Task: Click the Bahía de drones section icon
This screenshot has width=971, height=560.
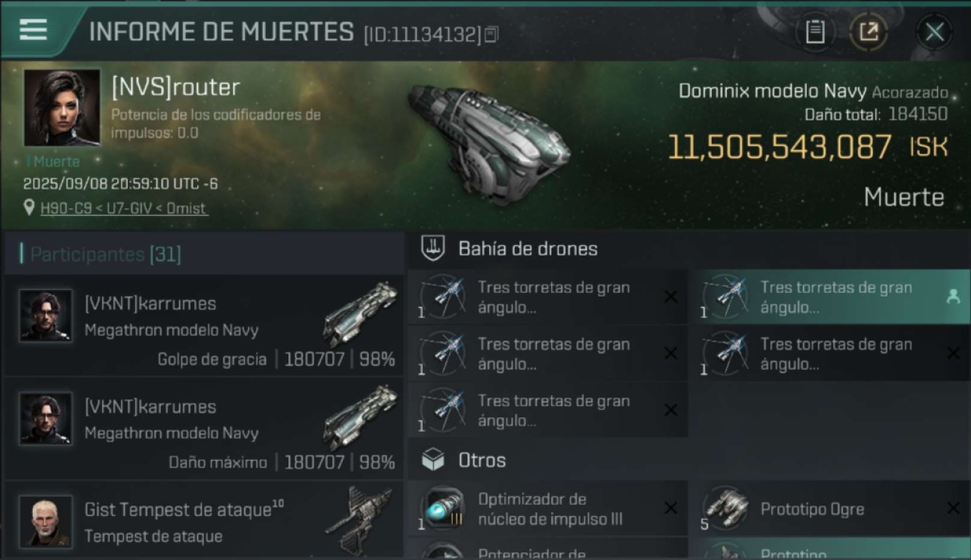Action: (x=433, y=249)
